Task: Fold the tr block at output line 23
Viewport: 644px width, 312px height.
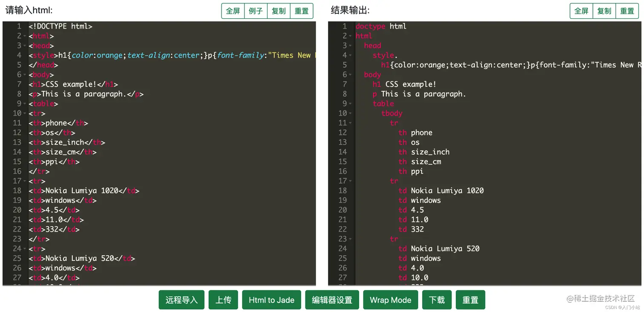Action: click(x=351, y=240)
